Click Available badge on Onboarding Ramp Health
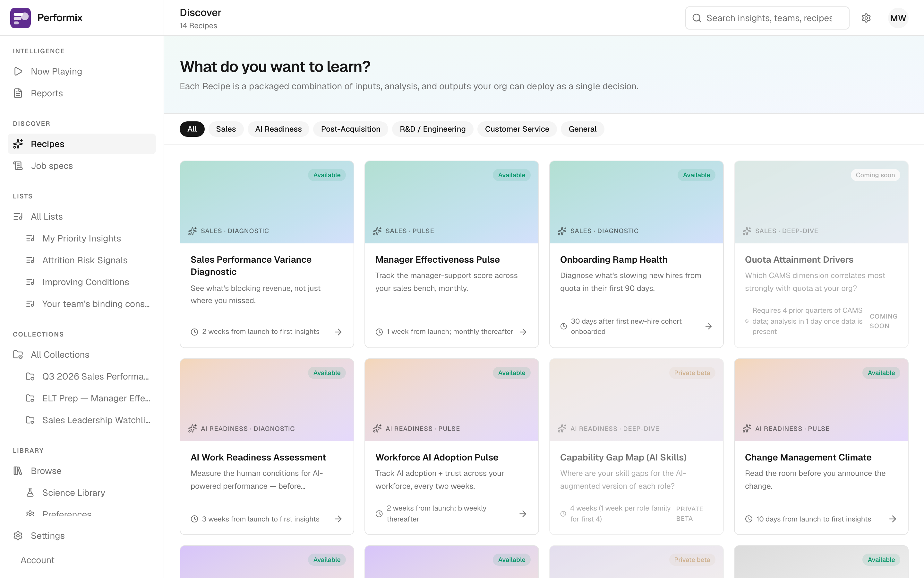The width and height of the screenshot is (924, 578). point(697,175)
